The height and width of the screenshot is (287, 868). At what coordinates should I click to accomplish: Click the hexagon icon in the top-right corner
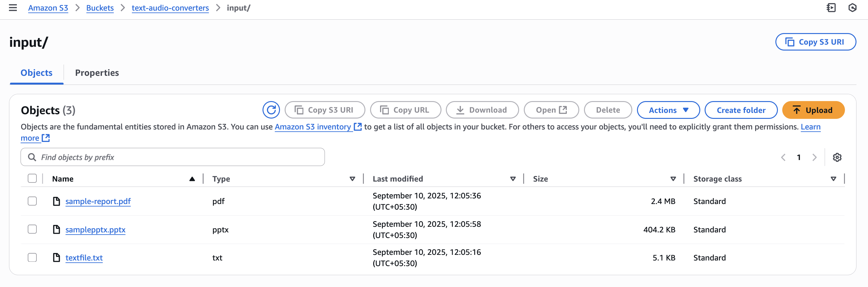coord(852,8)
